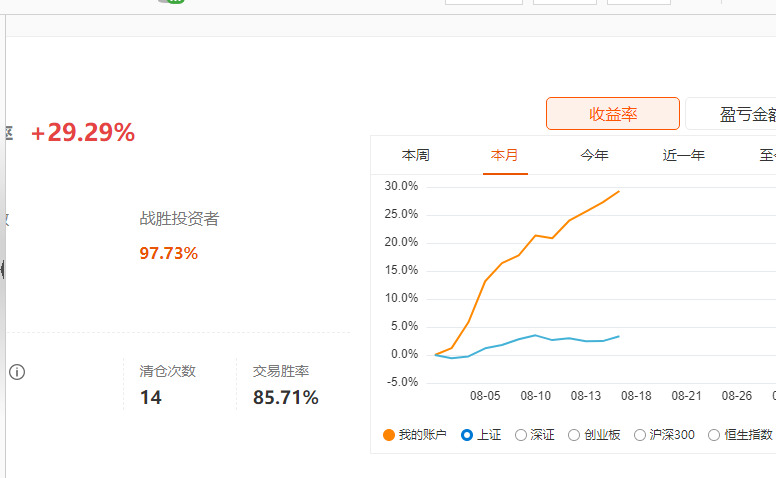The image size is (776, 478).
Task: Select the 上证 radio button
Action: [466, 435]
